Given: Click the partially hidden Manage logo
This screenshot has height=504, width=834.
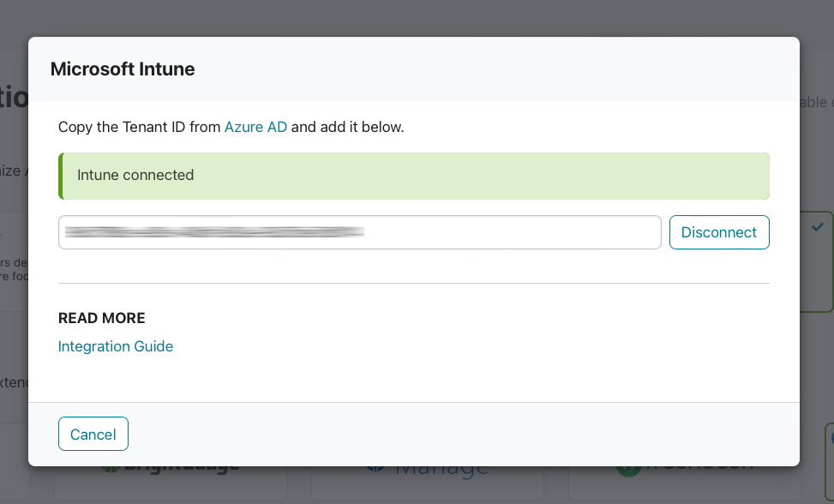Looking at the screenshot, I should [429, 470].
